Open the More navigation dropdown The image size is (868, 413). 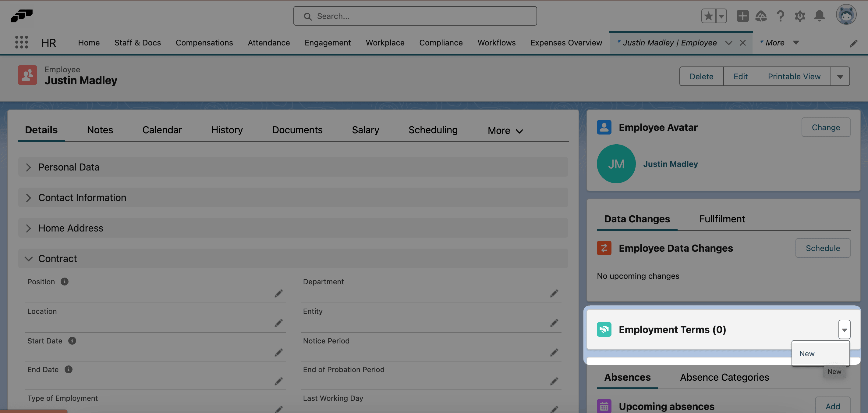tap(780, 42)
